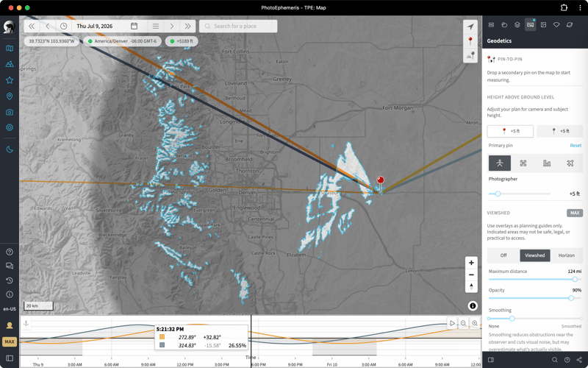The image size is (588, 368).
Task: Open the events list hamburger menu
Action: 156,26
